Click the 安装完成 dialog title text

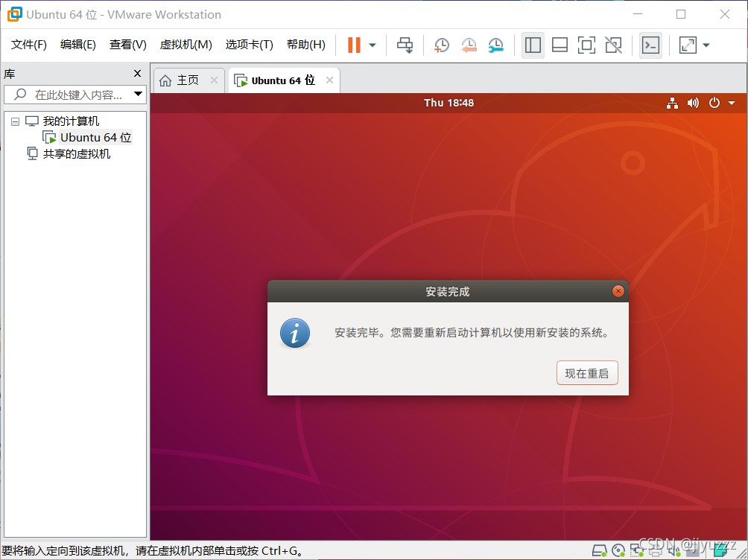point(448,291)
